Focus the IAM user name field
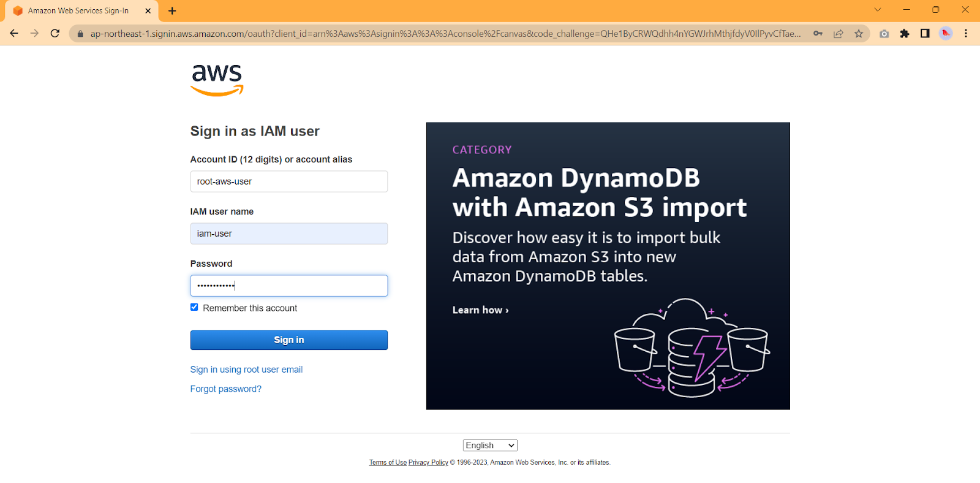The height and width of the screenshot is (483, 980). pos(289,234)
